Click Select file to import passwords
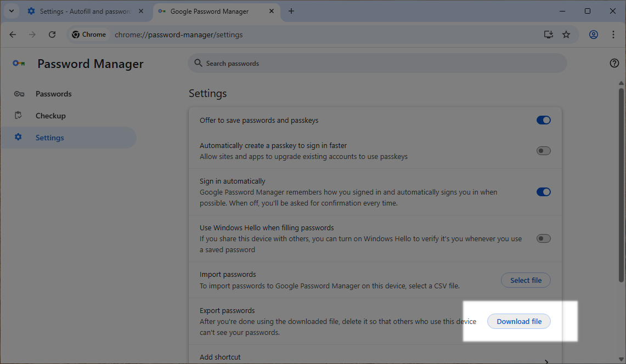The width and height of the screenshot is (626, 364). pos(526,280)
